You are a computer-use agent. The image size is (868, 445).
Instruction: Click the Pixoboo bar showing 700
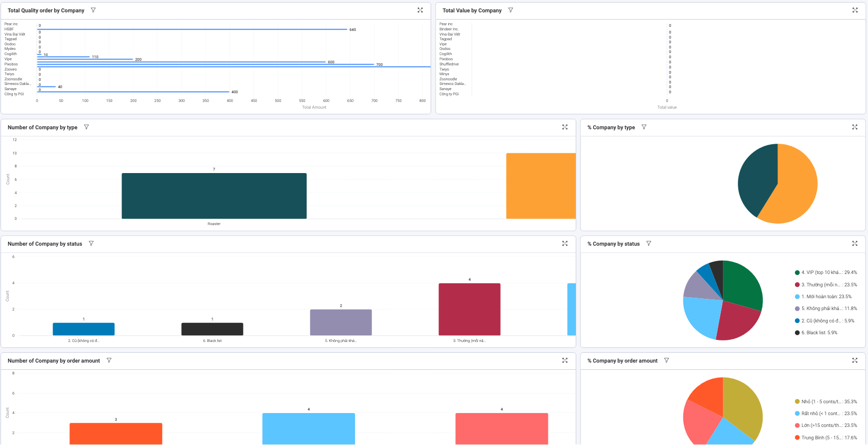(206, 64)
